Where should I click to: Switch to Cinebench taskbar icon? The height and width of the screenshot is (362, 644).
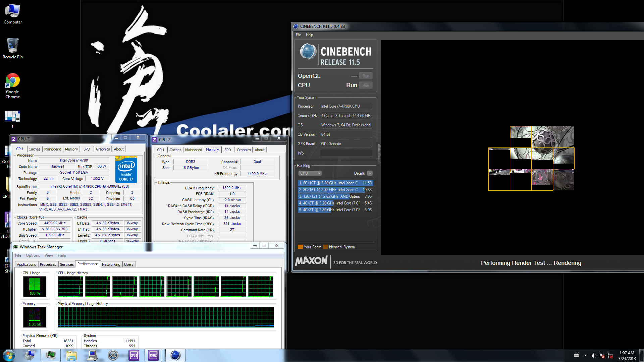pyautogui.click(x=175, y=355)
